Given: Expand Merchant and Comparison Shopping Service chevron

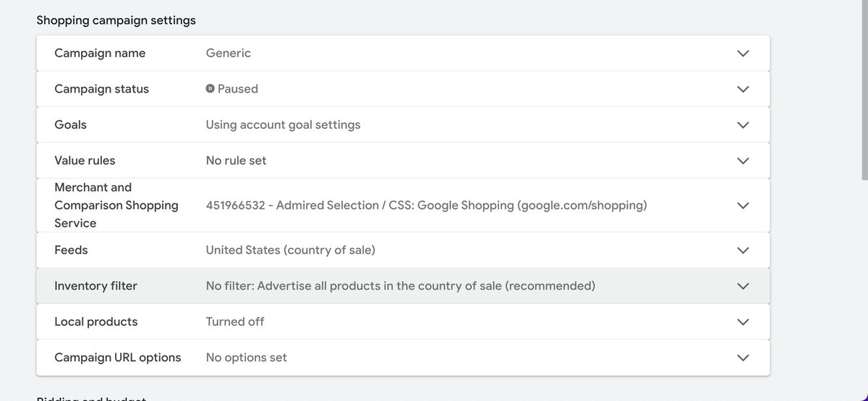Looking at the screenshot, I should pyautogui.click(x=743, y=206).
